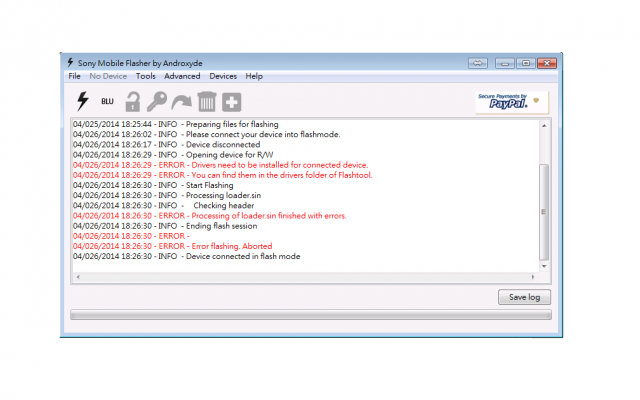Maximize the Sony Mobile Flasher window
The width and height of the screenshot is (640, 400).
[526, 63]
